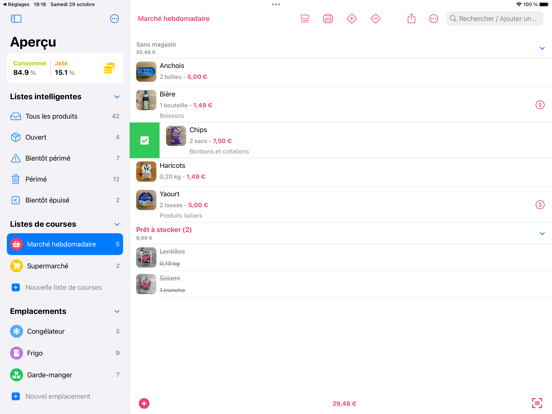This screenshot has height=414, width=552.
Task: Collapse Sans magasin group
Action: click(x=542, y=48)
